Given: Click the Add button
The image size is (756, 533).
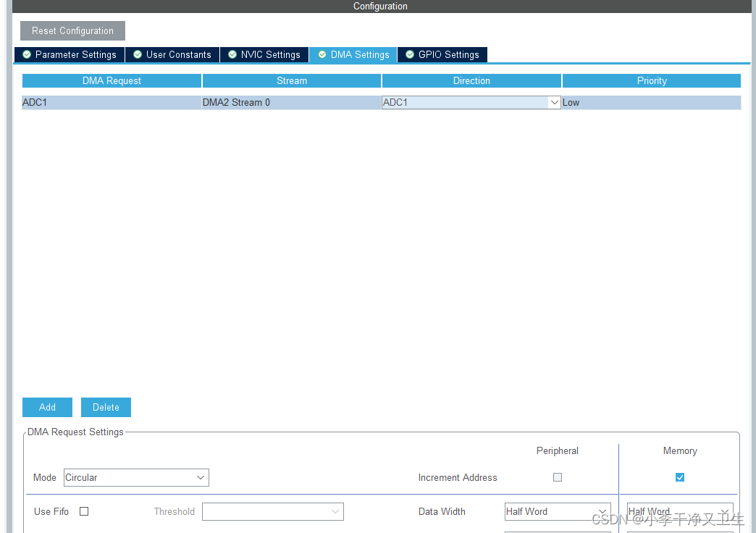Looking at the screenshot, I should coord(47,407).
